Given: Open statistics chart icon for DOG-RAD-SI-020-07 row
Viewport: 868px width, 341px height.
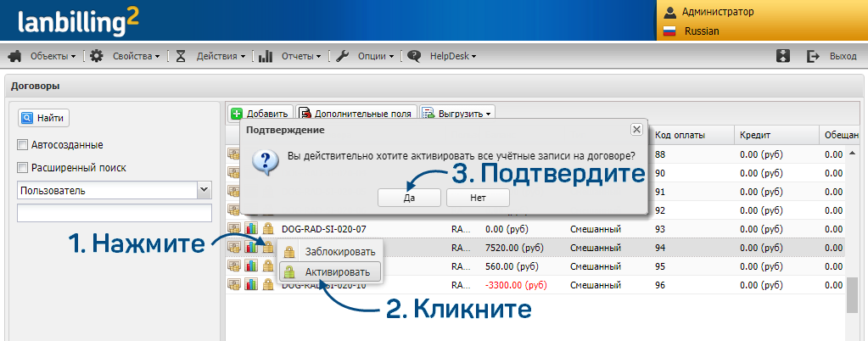Looking at the screenshot, I should coord(251,229).
